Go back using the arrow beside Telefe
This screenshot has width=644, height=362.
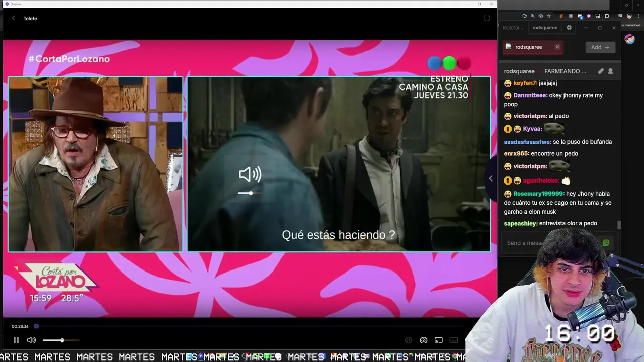coord(14,18)
